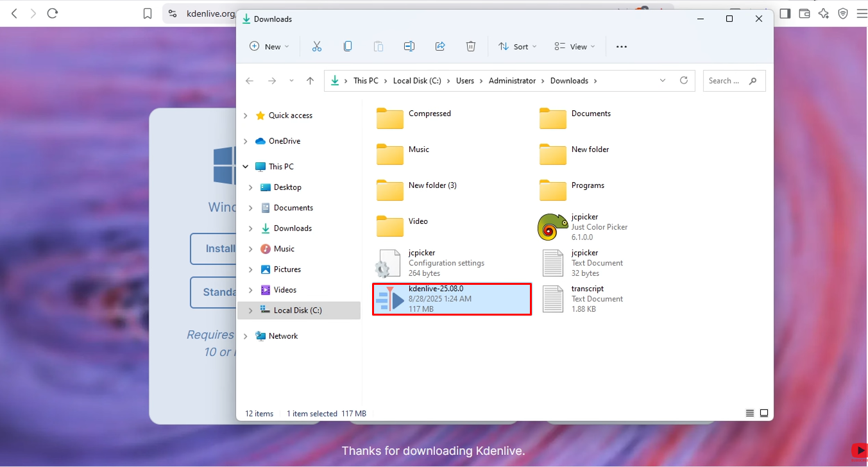
Task: Switch to details view in the status bar
Action: click(x=749, y=413)
